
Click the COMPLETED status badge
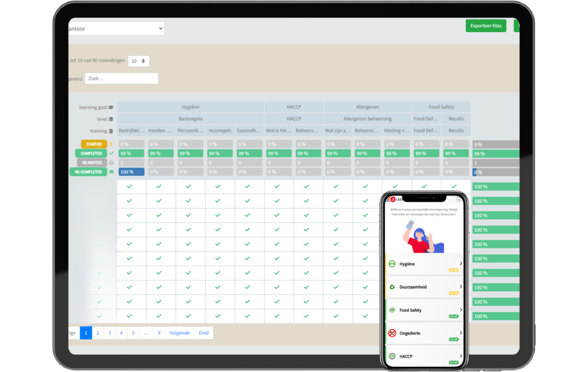coord(91,153)
